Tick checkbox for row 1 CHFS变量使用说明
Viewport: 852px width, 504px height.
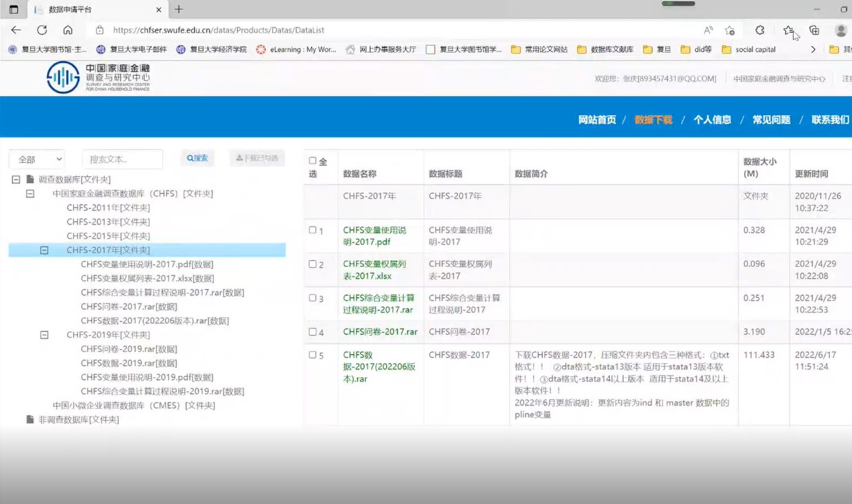click(x=312, y=230)
